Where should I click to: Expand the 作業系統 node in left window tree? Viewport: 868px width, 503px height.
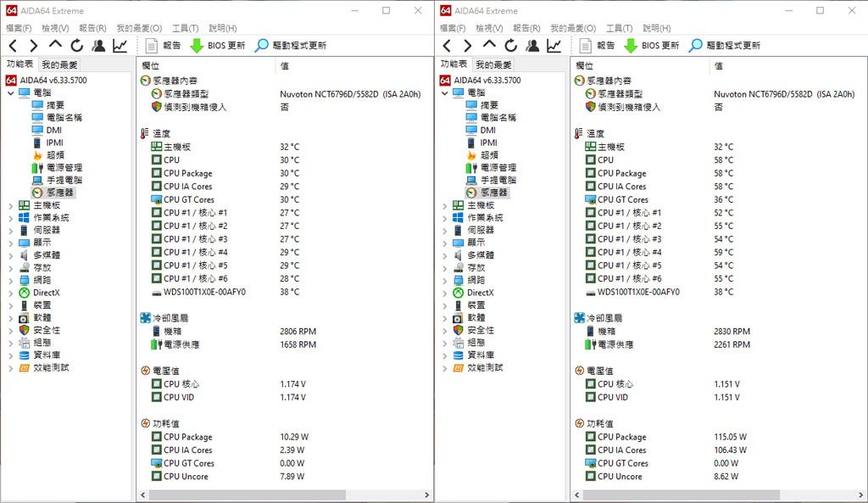click(x=10, y=218)
